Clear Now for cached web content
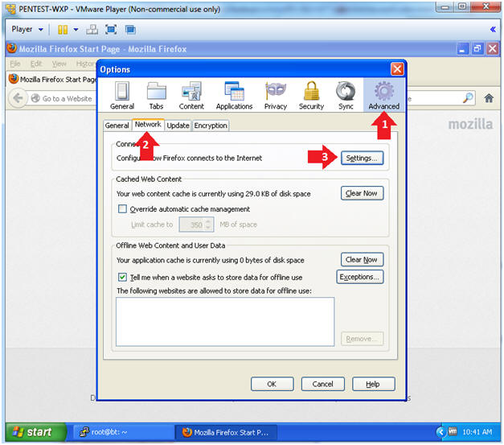This screenshot has height=445, width=504. pyautogui.click(x=362, y=193)
